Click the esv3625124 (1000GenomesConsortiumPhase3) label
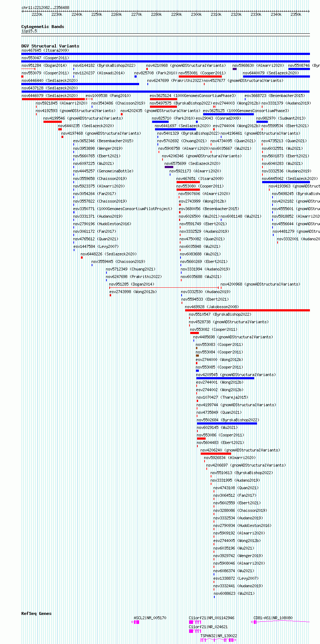Screen dimensions: 320x644 coord(193,96)
